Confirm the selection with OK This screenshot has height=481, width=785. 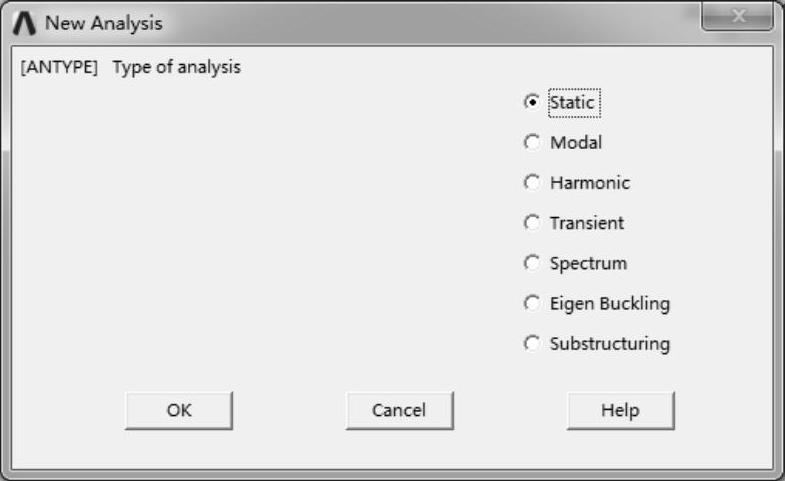tap(179, 410)
